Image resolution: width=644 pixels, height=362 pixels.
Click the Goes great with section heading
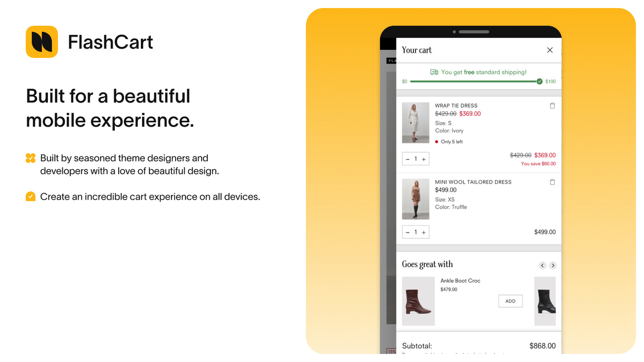coord(427,264)
